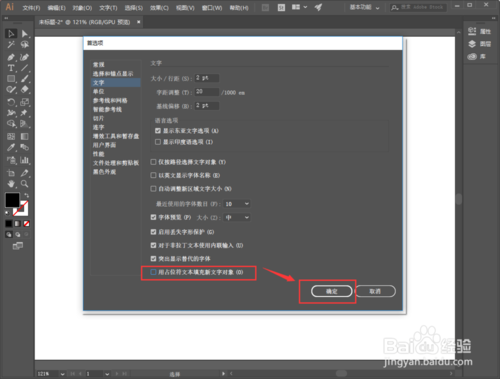Image resolution: width=500 pixels, height=379 pixels.
Task: Open recent fonts count dropdown showing 10
Action: [237, 204]
